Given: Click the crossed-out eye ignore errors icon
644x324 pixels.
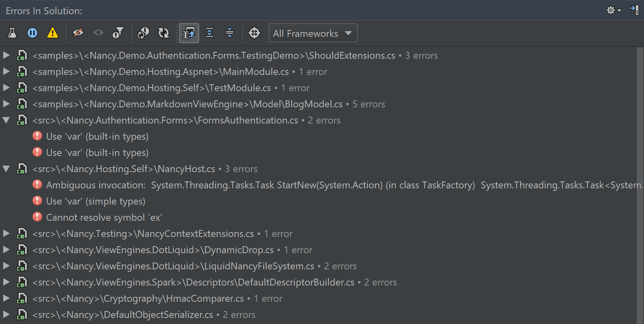Looking at the screenshot, I should (78, 33).
